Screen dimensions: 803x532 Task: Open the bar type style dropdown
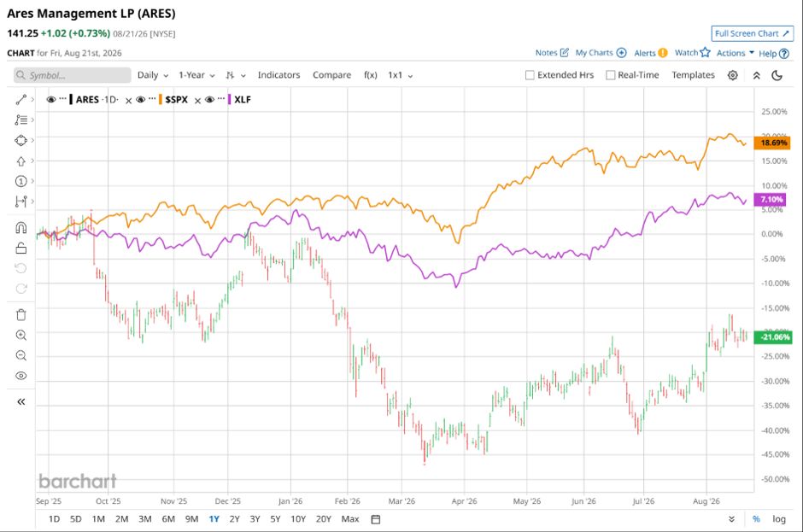click(x=236, y=75)
